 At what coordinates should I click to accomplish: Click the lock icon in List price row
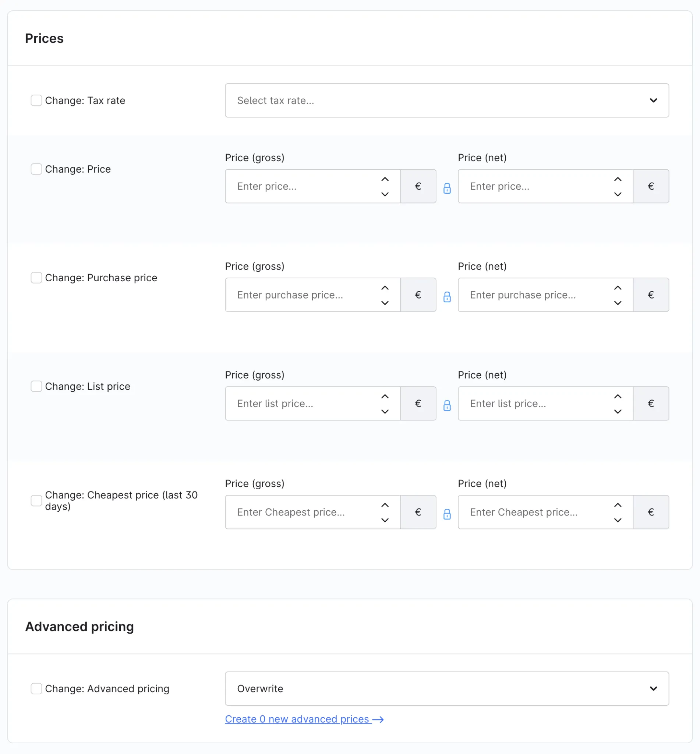tap(447, 405)
